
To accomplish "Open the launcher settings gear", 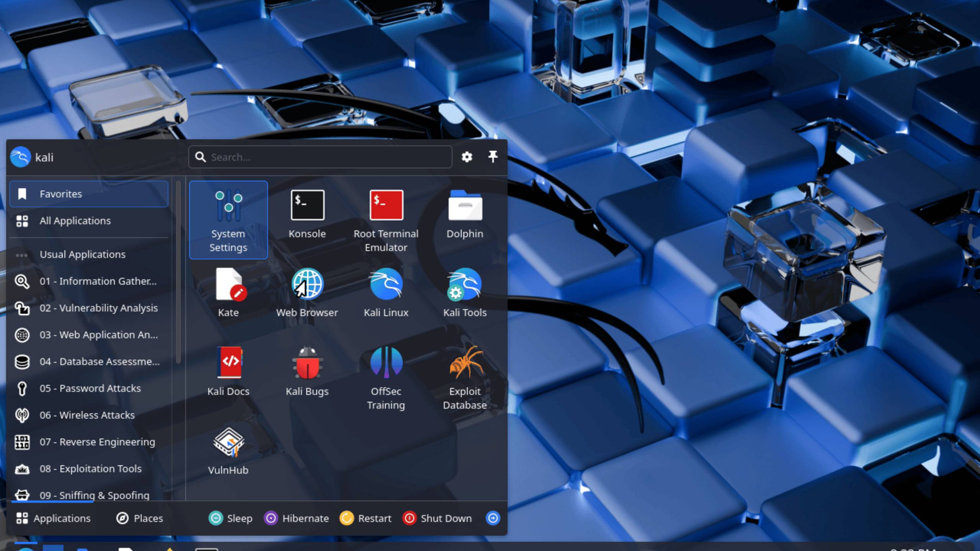I will (467, 157).
